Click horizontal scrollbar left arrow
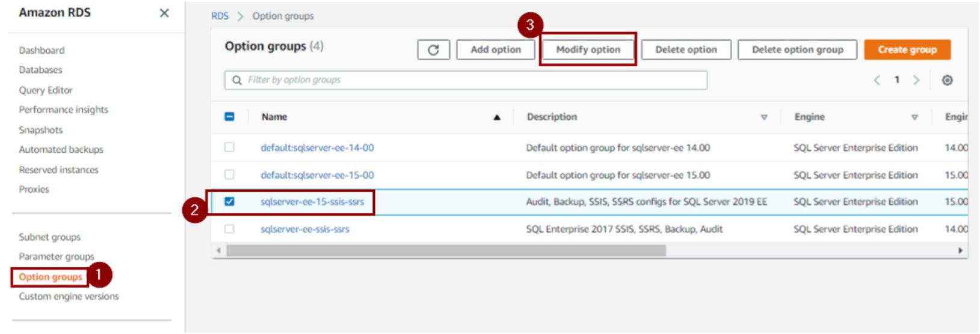Screen dimensions: 980x334 pyautogui.click(x=218, y=250)
